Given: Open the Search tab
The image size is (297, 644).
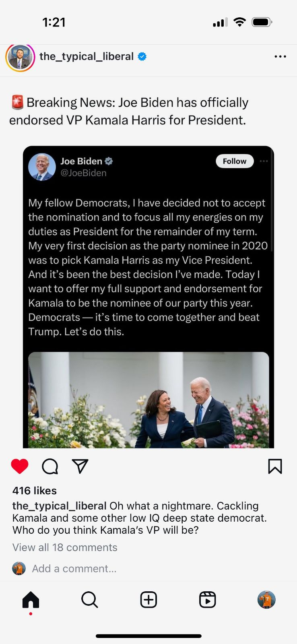Looking at the screenshot, I should [89, 600].
